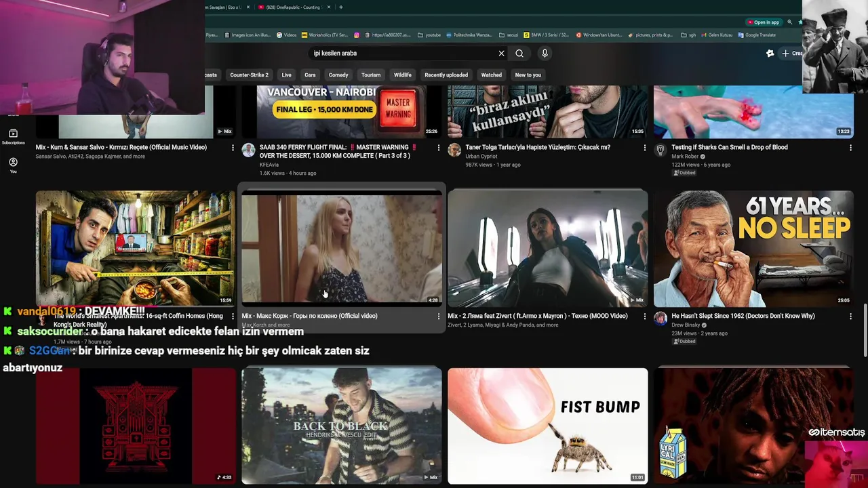Close the OneRepublic - Counting tab
Viewport: 868px width, 488px height.
click(328, 7)
